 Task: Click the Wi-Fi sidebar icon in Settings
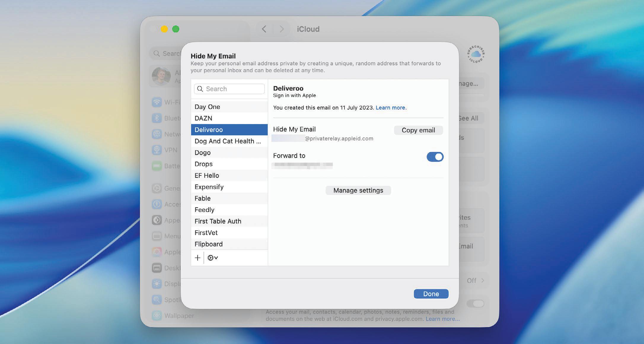tap(157, 102)
